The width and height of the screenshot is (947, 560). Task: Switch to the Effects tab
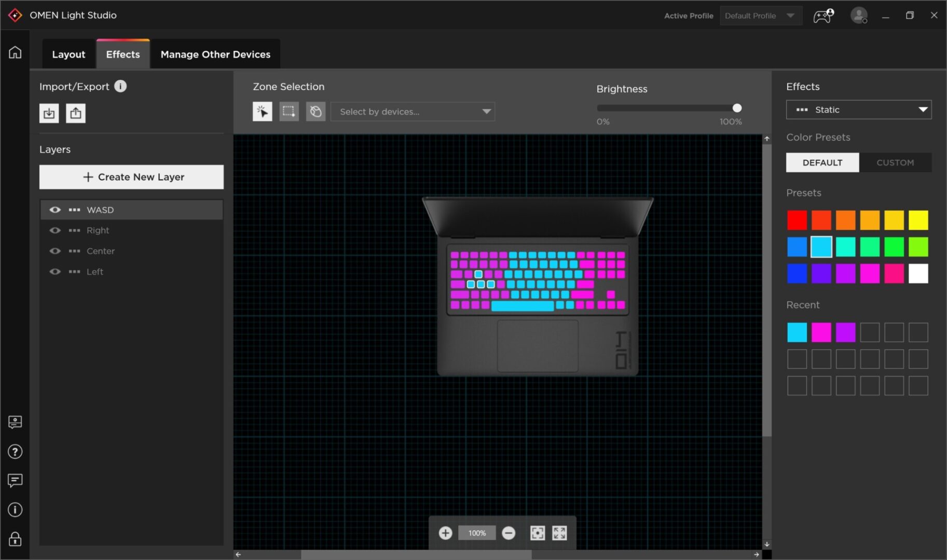click(123, 54)
